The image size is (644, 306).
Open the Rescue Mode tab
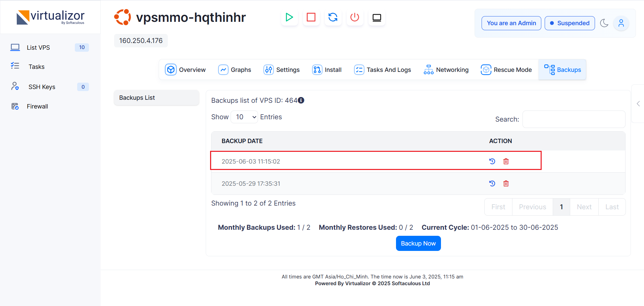(506, 70)
